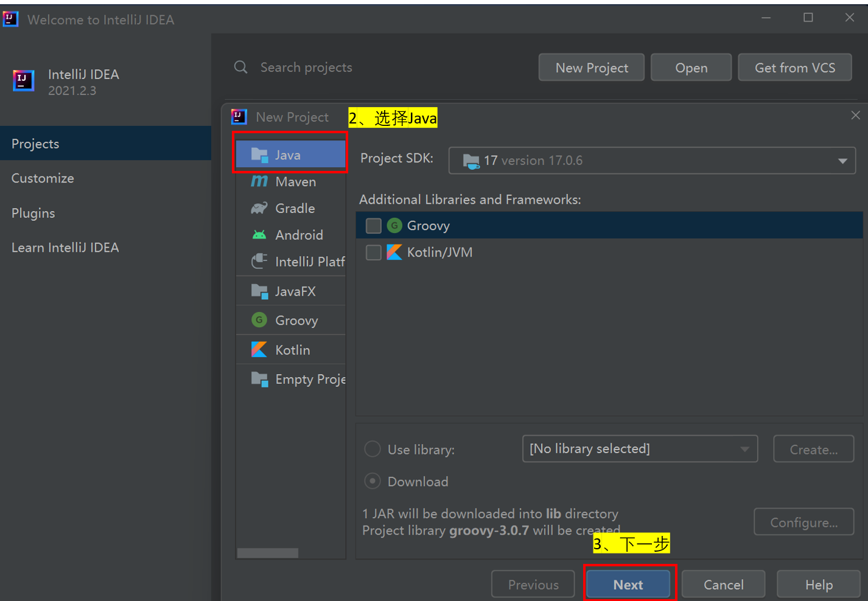Select Java project type
The image size is (868, 601).
coord(291,155)
